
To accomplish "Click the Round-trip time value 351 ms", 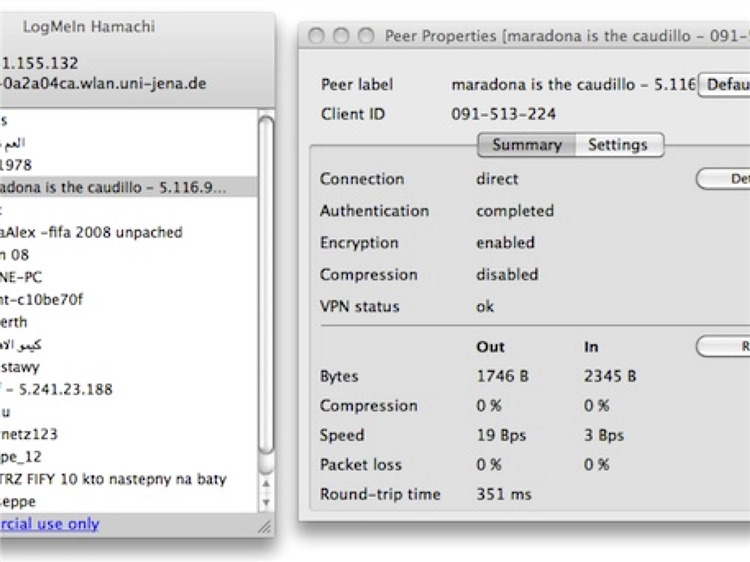I will (x=504, y=494).
